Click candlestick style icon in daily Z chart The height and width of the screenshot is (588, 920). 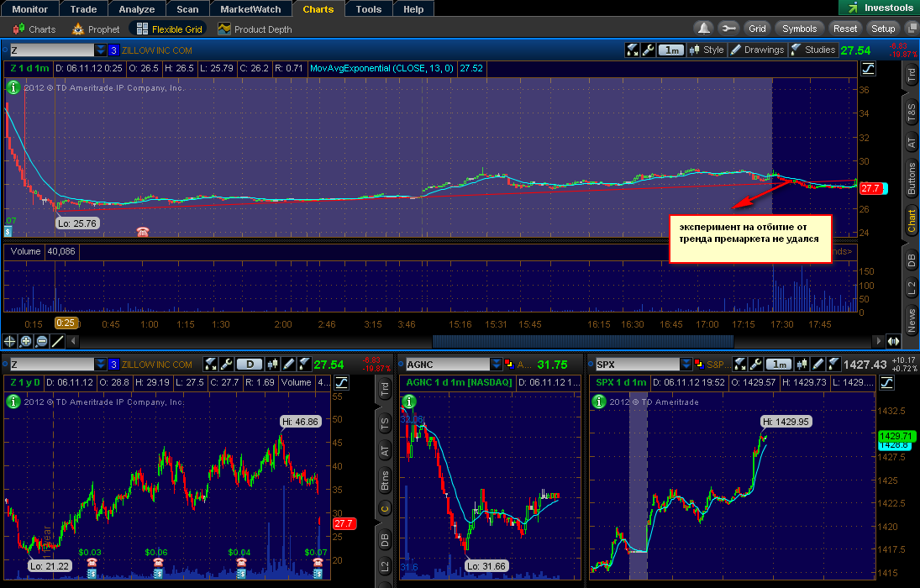coord(271,365)
